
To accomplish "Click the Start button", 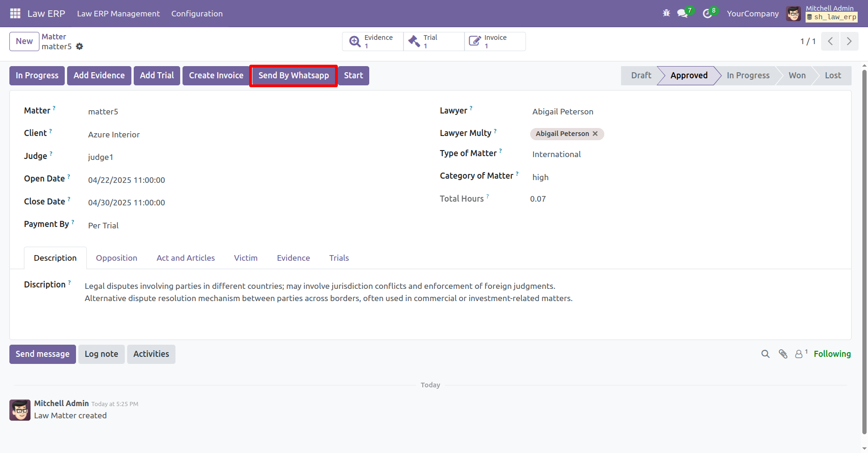I will coord(353,75).
